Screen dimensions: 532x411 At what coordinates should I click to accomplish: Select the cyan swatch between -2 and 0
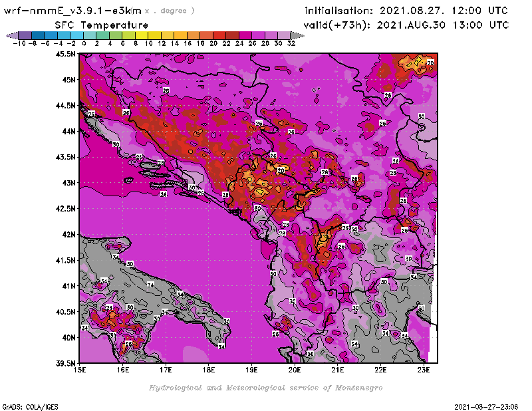coord(77,35)
